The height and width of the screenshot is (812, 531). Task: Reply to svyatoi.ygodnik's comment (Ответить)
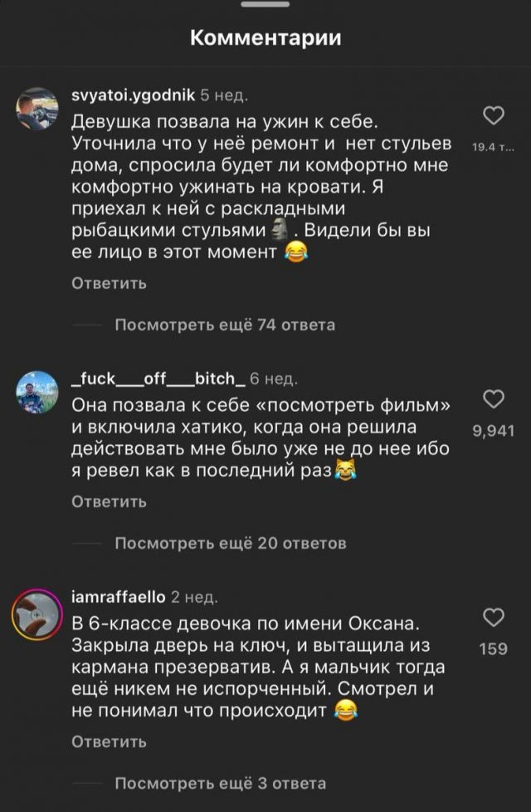[x=109, y=283]
